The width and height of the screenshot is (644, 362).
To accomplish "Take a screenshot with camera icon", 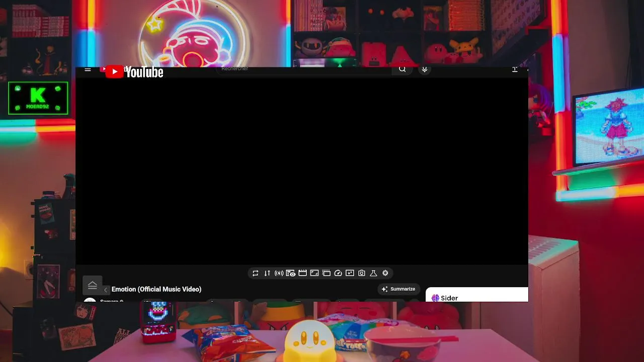I will 362,273.
